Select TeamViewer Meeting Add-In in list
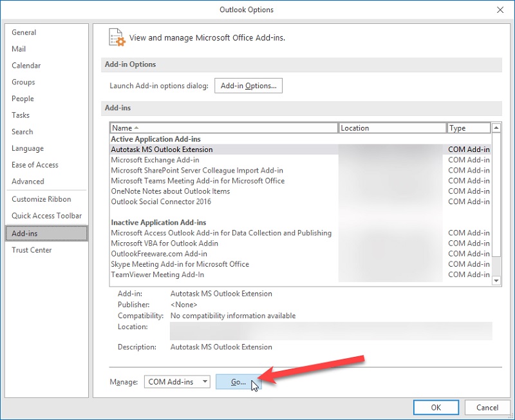 158,274
